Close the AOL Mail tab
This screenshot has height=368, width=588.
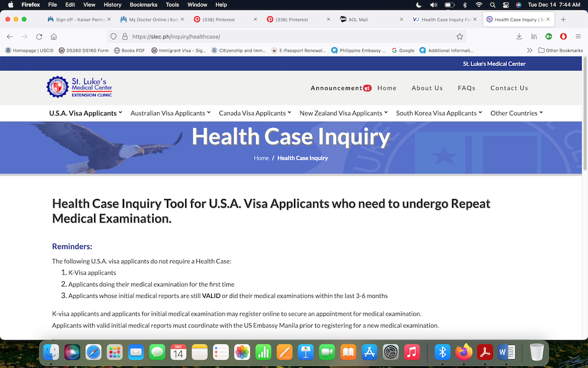[401, 19]
